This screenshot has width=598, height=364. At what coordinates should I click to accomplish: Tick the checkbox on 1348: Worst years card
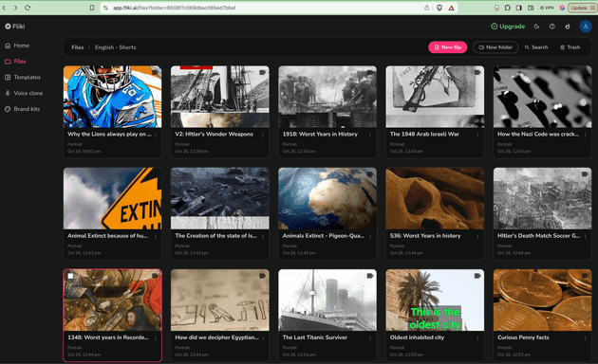coord(70,276)
